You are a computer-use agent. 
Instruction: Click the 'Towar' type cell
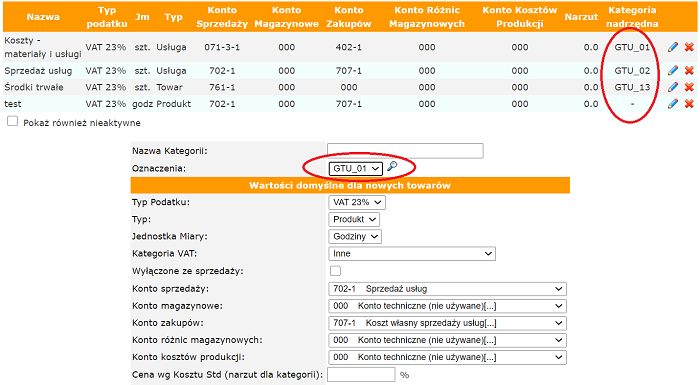pyautogui.click(x=169, y=87)
